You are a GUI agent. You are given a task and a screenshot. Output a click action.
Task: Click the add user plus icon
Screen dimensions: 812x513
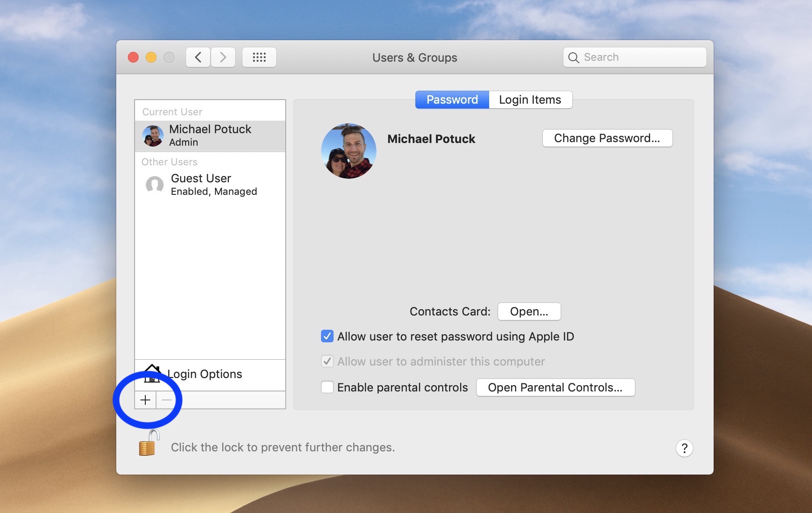coord(145,400)
